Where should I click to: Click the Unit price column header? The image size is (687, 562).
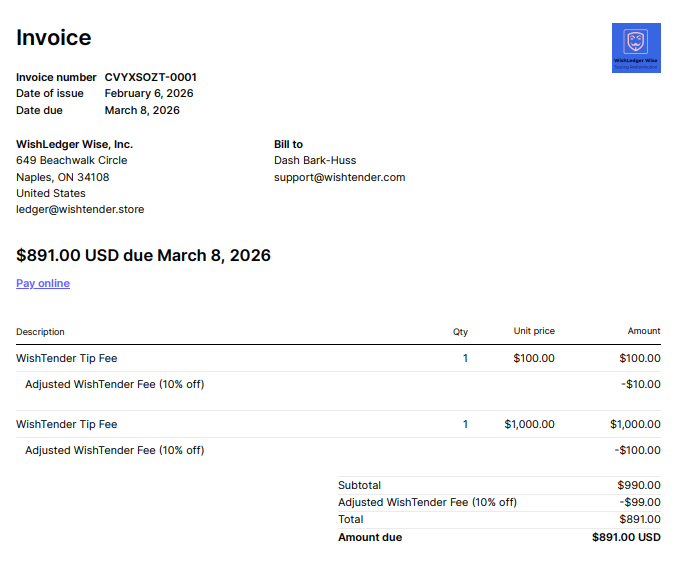[x=534, y=331]
